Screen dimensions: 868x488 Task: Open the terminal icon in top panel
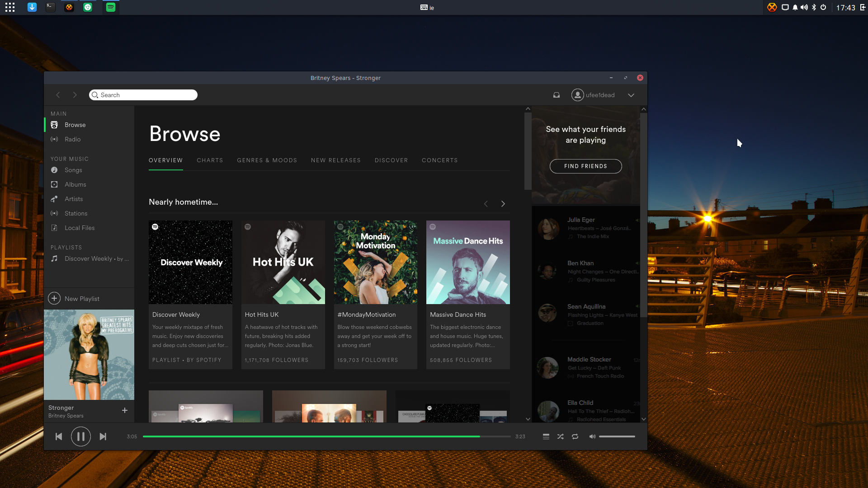[x=51, y=7]
